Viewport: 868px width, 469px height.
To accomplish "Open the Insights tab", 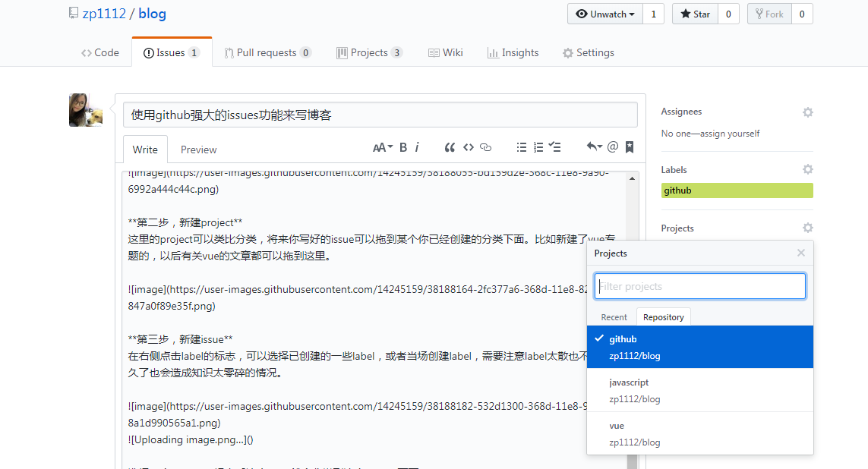I will [x=513, y=52].
